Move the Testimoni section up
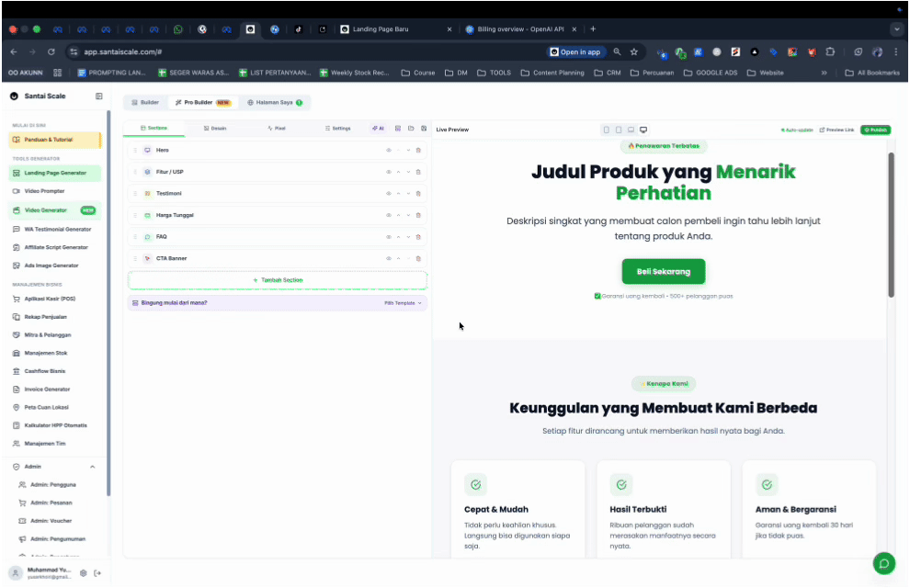Image resolution: width=910 pixels, height=588 pixels. [398, 194]
